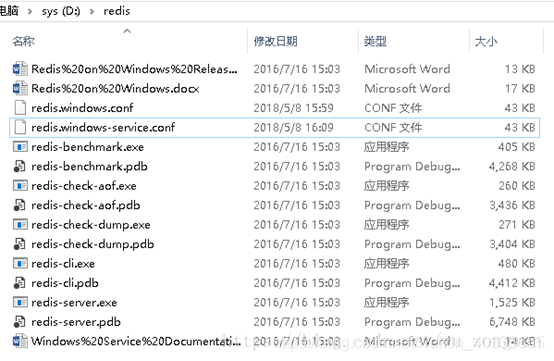The height and width of the screenshot is (361, 554).
Task: Click the Word icon of Redis%20on%20Windows.docx
Action: click(20, 88)
